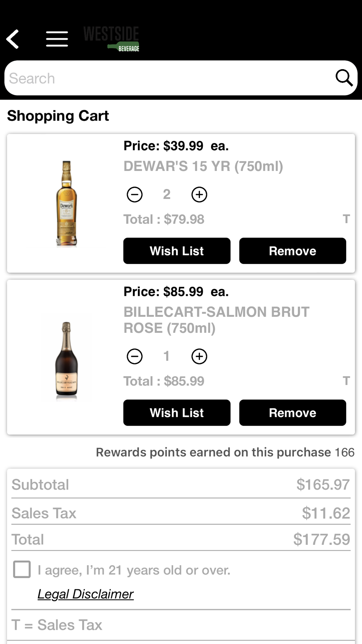Tap the Shopping Cart heading
Viewport: 362px width, 644px height.
pos(58,116)
